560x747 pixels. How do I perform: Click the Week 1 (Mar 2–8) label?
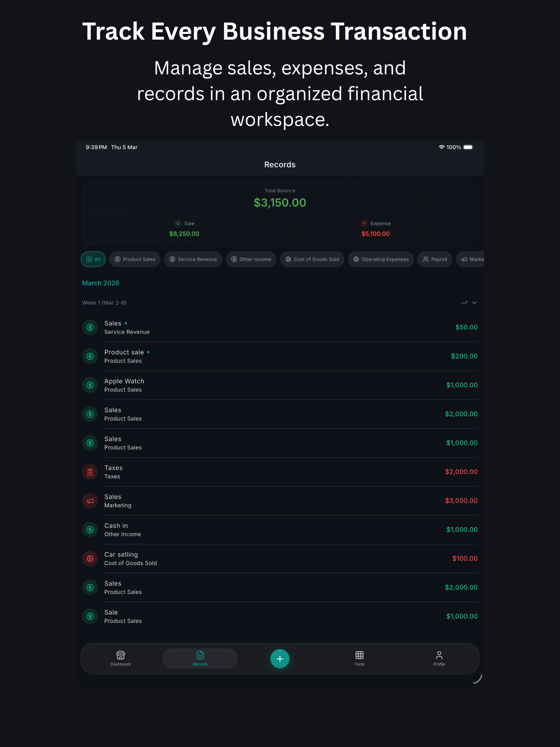coord(104,303)
